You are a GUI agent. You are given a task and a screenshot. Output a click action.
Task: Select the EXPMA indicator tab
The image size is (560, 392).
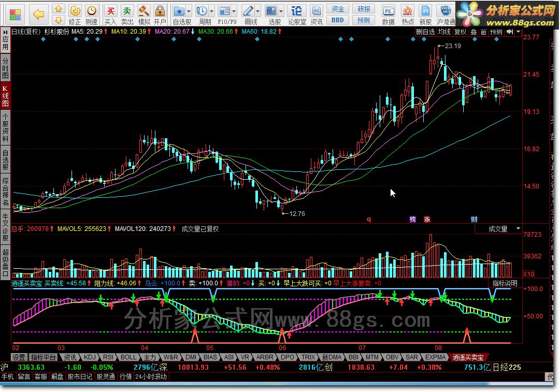click(435, 357)
